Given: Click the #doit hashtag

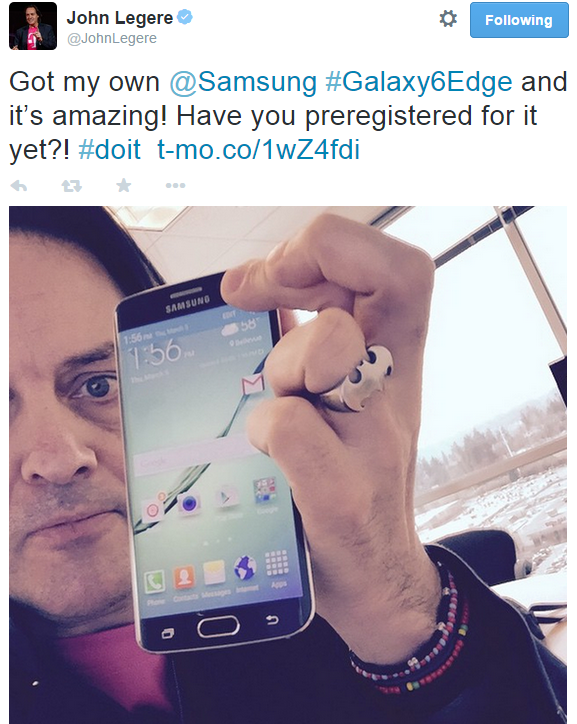Looking at the screenshot, I should 109,150.
